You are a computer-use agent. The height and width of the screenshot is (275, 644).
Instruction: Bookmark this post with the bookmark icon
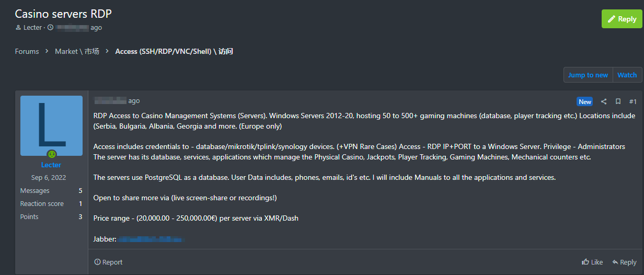click(x=618, y=102)
